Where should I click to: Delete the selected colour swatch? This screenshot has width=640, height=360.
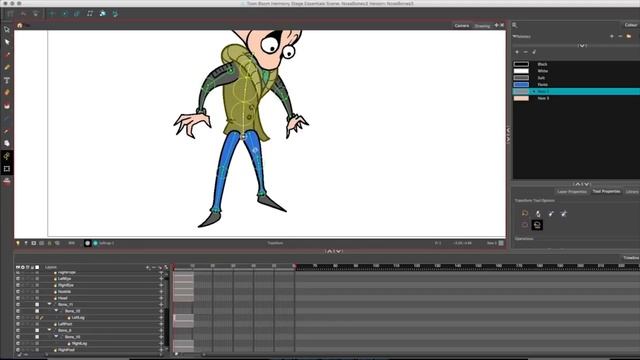coord(525,52)
